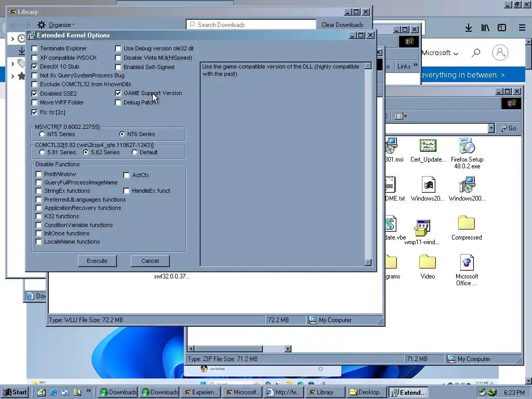Screen dimensions: 532x399
Task: Select Downloads arrow icon in Library sidebar
Action: tap(21, 51)
